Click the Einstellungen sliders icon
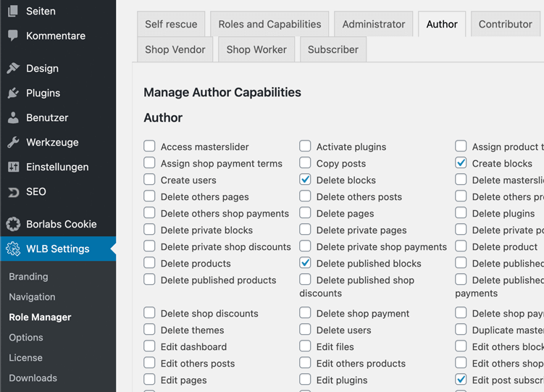This screenshot has height=392, width=544. pyautogui.click(x=13, y=167)
